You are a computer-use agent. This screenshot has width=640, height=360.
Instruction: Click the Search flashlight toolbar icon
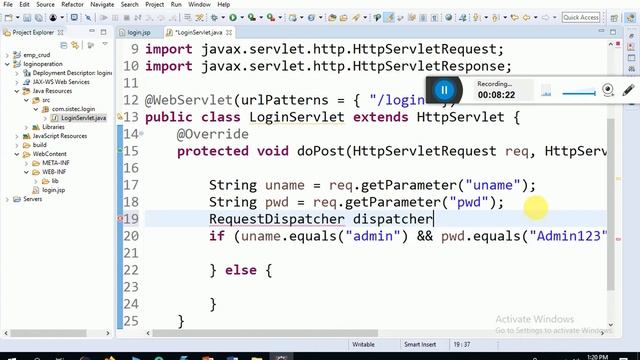pyautogui.click(x=356, y=18)
